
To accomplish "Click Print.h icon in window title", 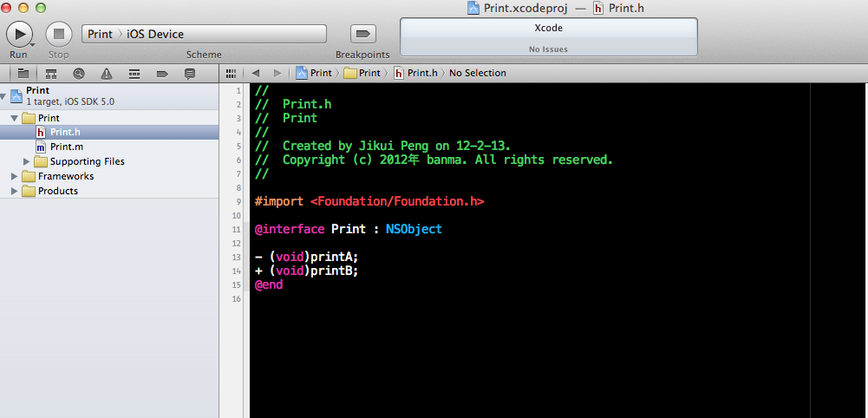I will pos(598,9).
